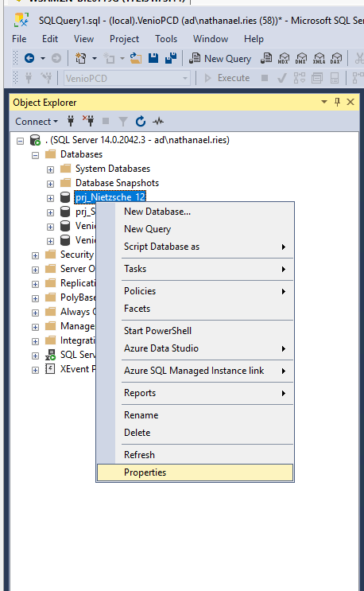The width and height of the screenshot is (364, 591).
Task: Click Refresh icon in Object Explorer toolbar
Action: (x=141, y=121)
